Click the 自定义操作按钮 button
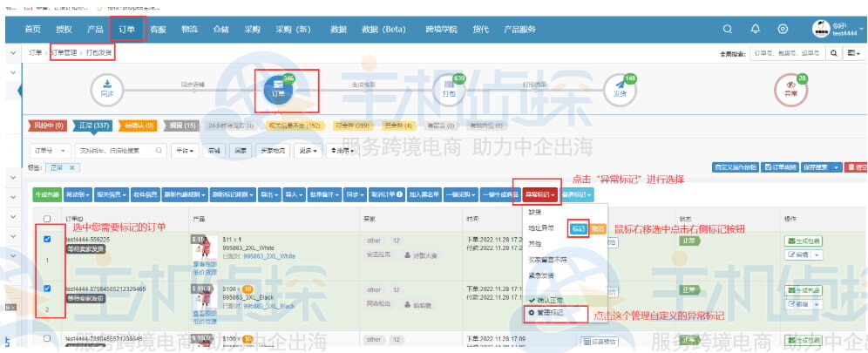This screenshot has width=868, height=353. 736,166
